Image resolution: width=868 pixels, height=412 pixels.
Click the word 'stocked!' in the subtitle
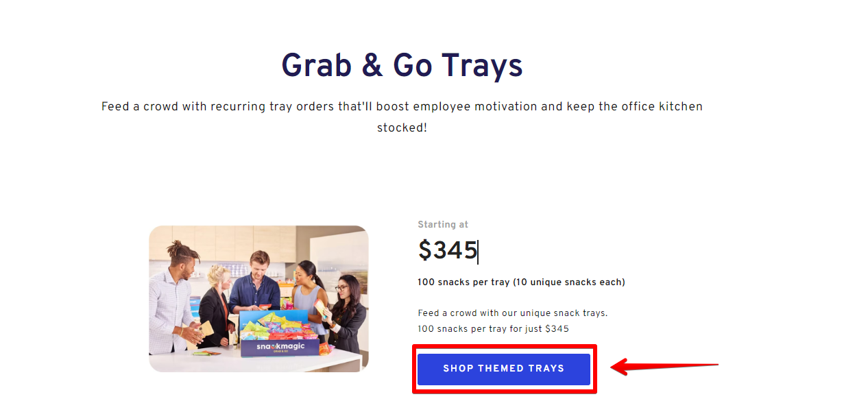pyautogui.click(x=402, y=128)
